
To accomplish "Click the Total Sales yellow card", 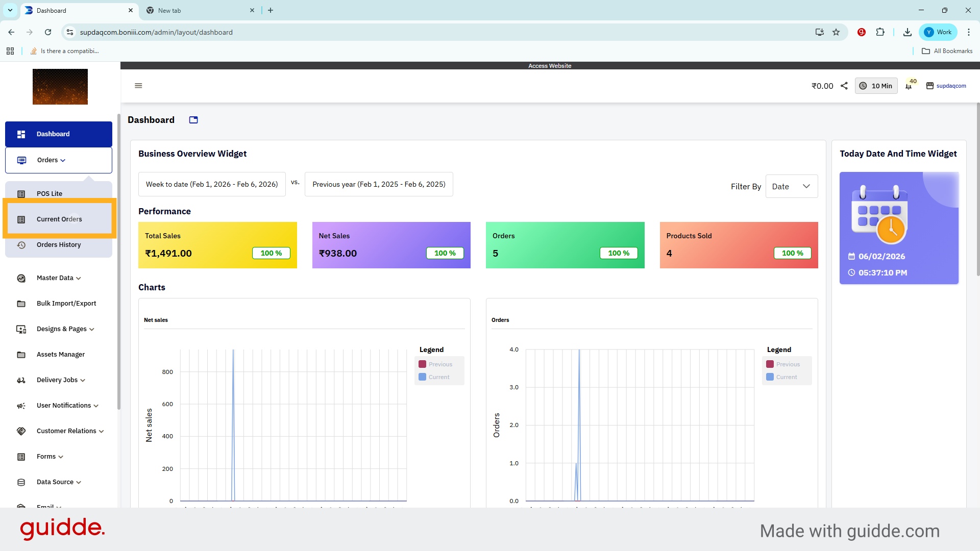I will coord(217,245).
